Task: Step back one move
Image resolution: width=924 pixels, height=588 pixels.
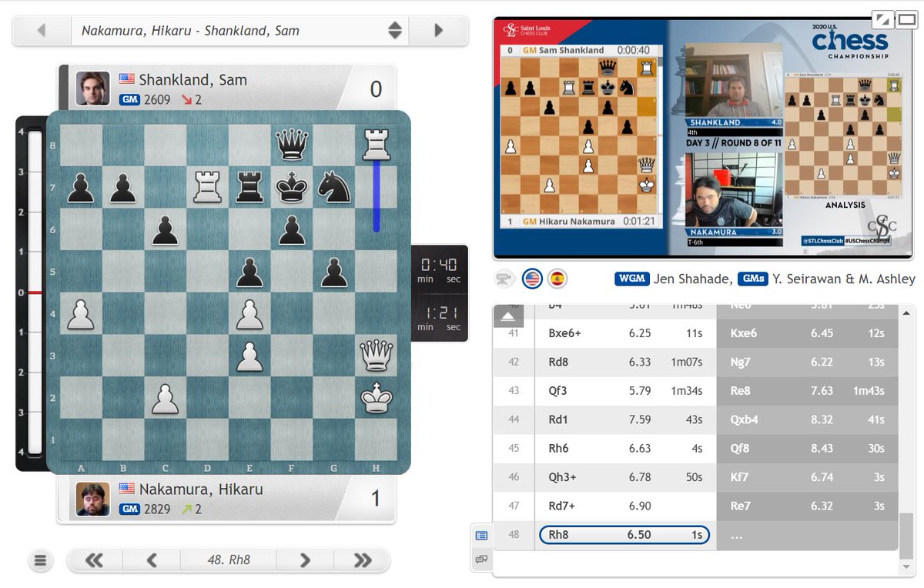Action: (152, 560)
